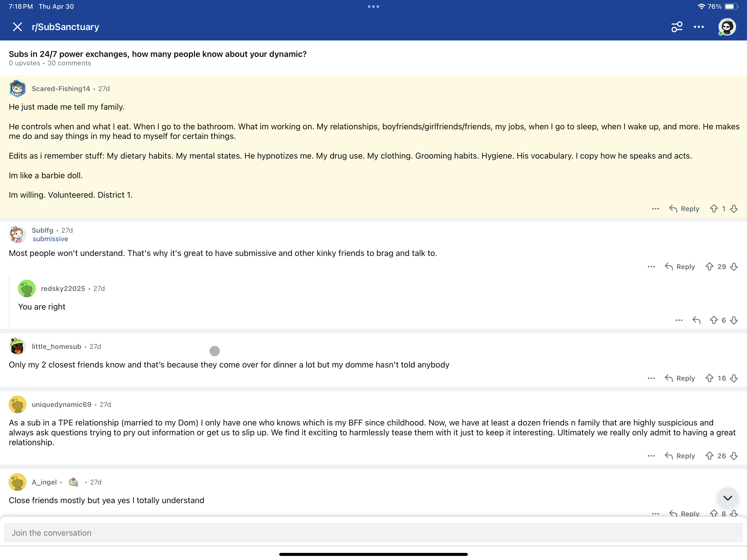Downvote redsky22025's reply
The width and height of the screenshot is (747, 560).
[734, 320]
